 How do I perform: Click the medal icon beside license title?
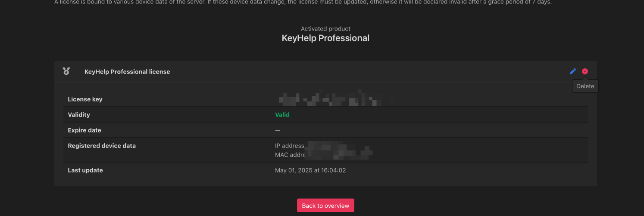point(66,71)
